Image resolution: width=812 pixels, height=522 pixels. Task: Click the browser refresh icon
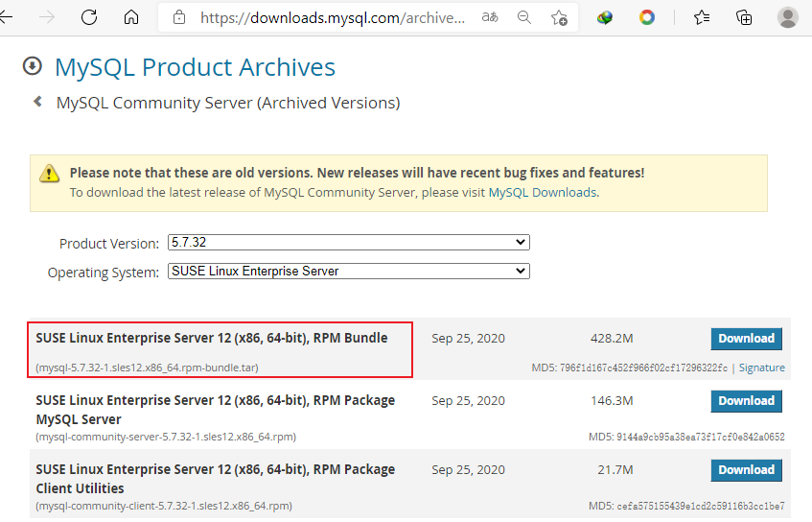(89, 17)
